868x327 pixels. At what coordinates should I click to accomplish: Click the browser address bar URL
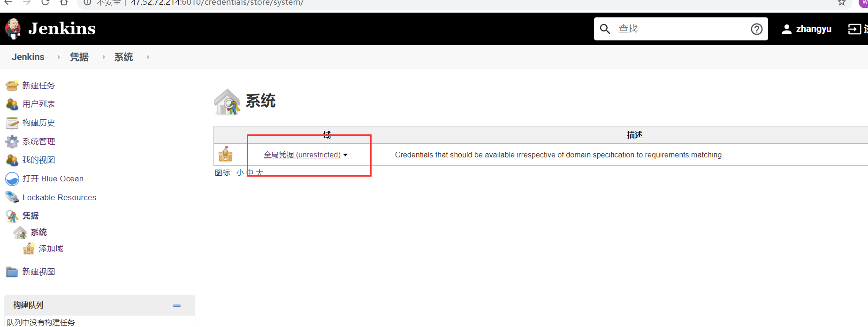(x=217, y=3)
